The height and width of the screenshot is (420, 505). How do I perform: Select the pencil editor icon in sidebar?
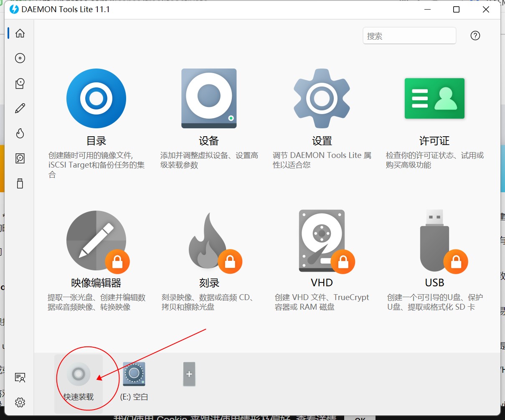click(20, 108)
